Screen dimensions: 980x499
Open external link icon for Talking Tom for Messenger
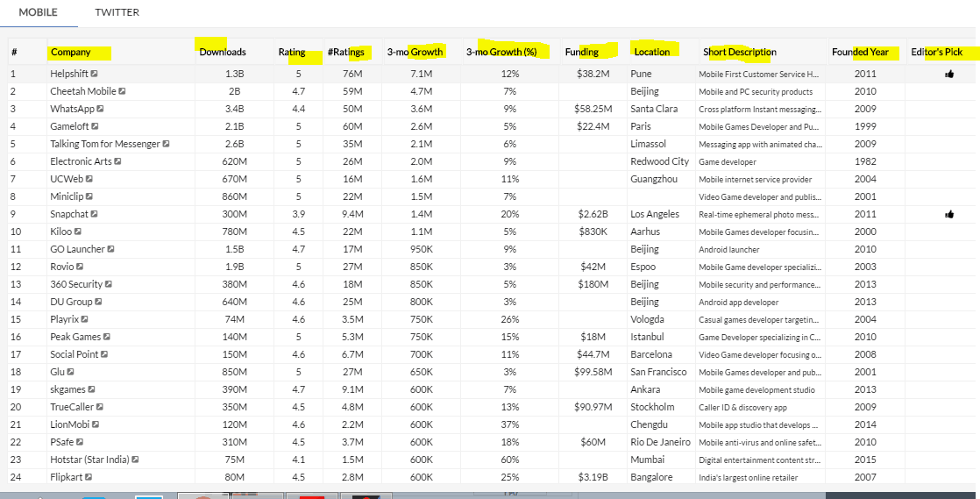(x=166, y=144)
